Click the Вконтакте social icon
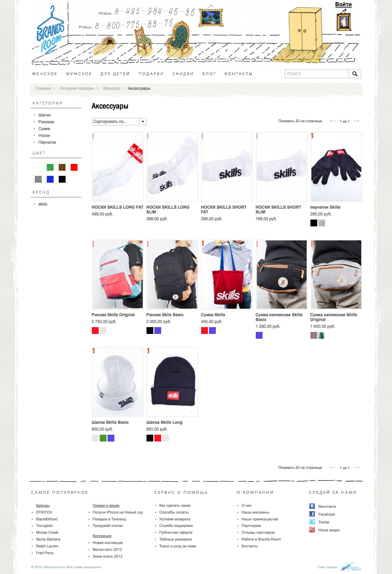 (x=312, y=506)
